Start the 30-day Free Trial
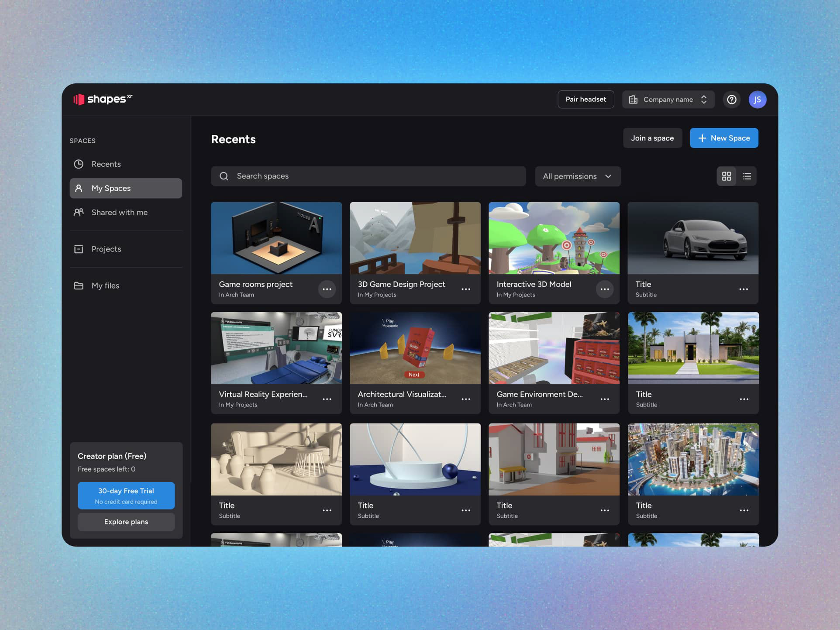The height and width of the screenshot is (630, 840). [x=126, y=496]
